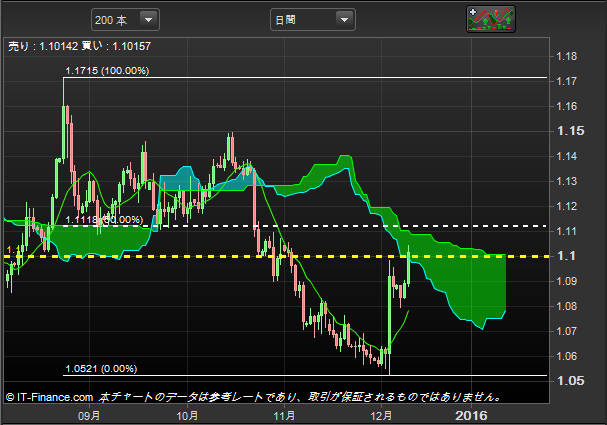Click the IT-Finance.com copyright text
607x425 pixels.
point(50,397)
